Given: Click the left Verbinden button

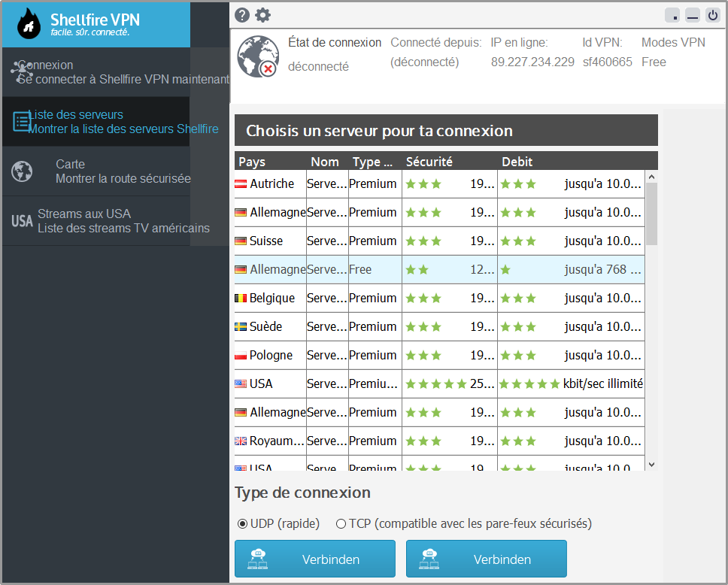Looking at the screenshot, I should coord(315,559).
